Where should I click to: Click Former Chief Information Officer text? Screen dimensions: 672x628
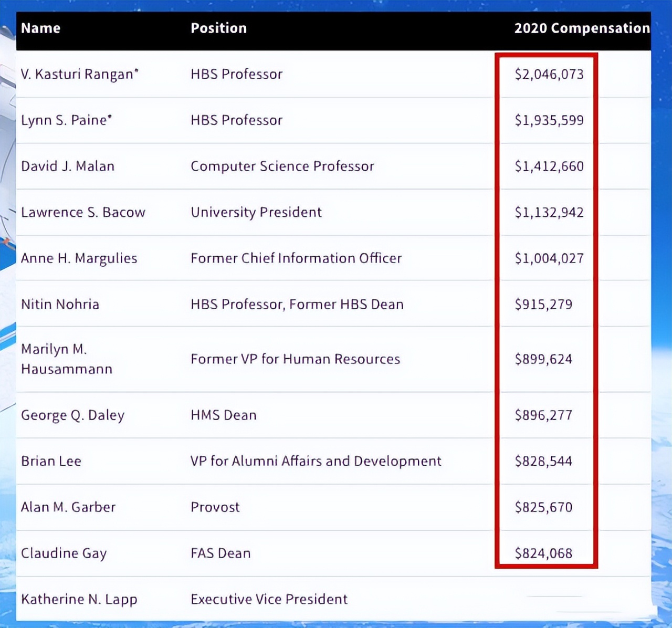[x=296, y=258]
